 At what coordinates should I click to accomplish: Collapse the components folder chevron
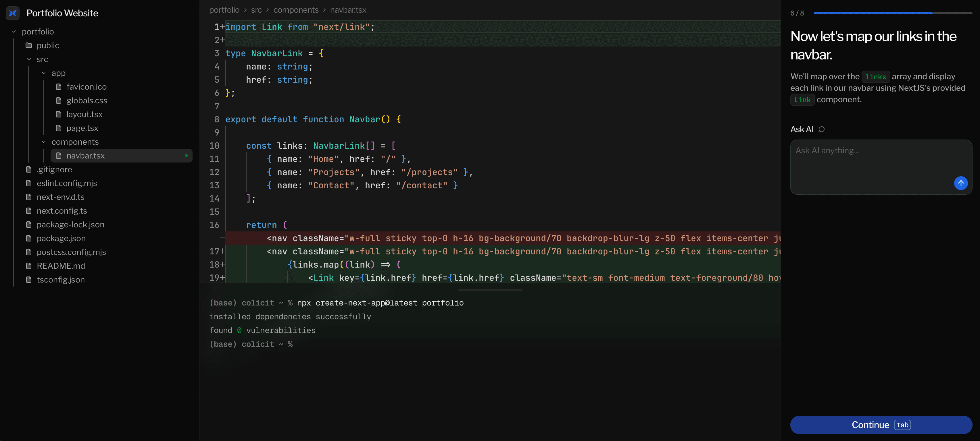(44, 142)
